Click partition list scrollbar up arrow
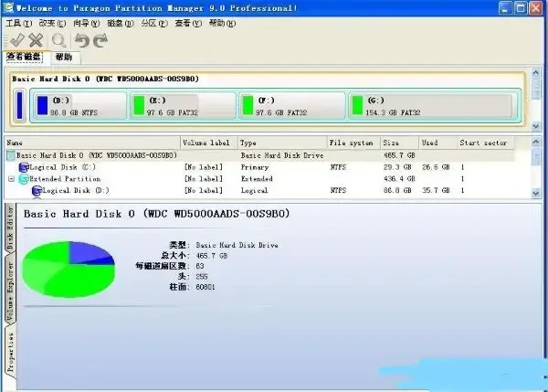This screenshot has height=392, width=548. (x=536, y=142)
